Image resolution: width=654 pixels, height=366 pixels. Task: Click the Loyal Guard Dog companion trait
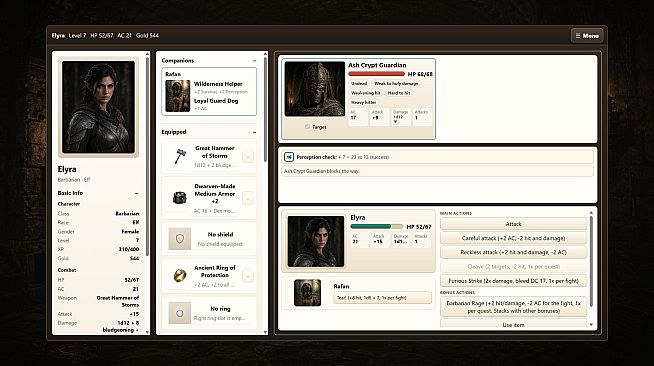216,101
